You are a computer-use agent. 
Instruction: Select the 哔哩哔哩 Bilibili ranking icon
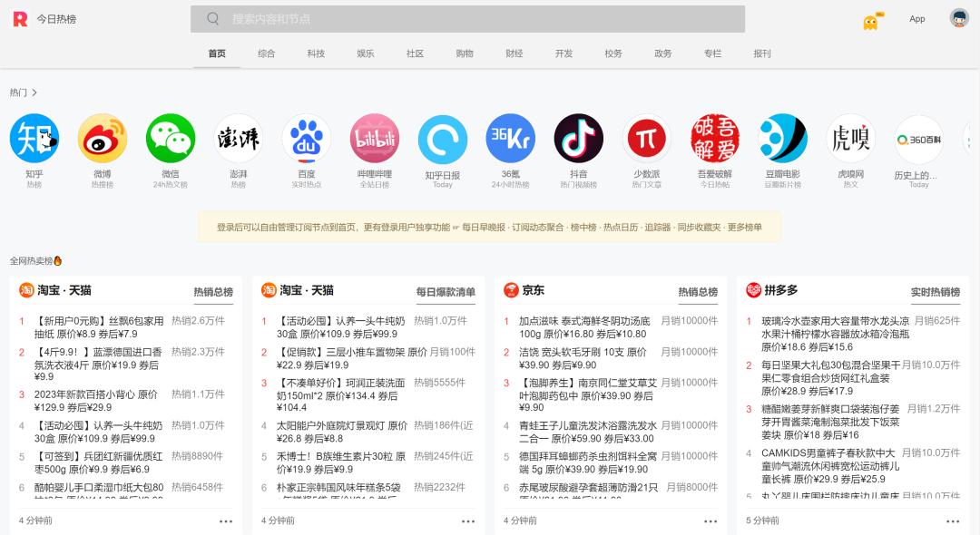point(375,136)
